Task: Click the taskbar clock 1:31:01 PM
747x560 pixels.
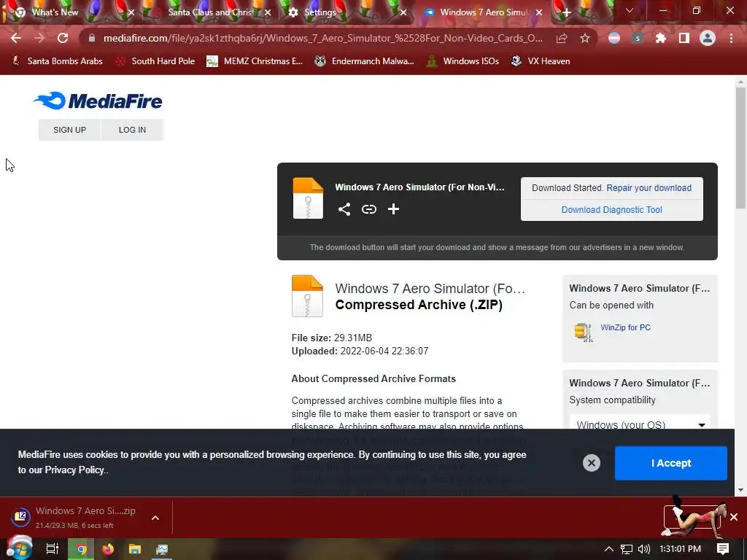Action: coord(680,549)
